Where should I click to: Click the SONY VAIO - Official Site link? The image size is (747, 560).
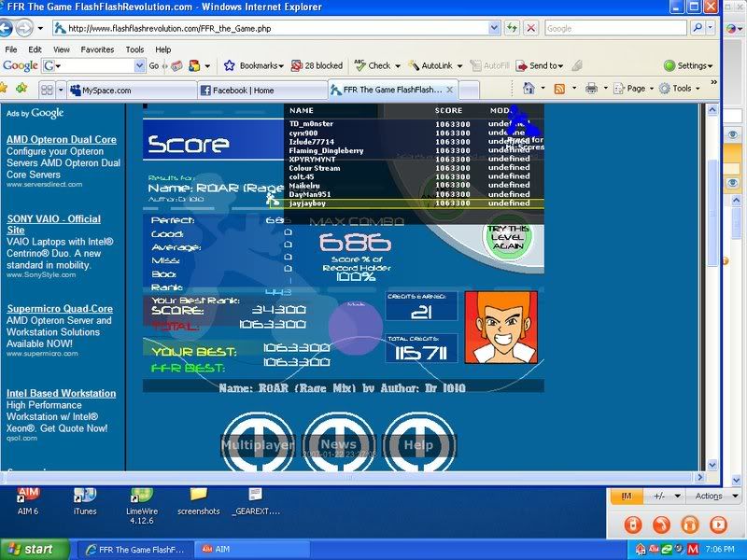click(54, 224)
